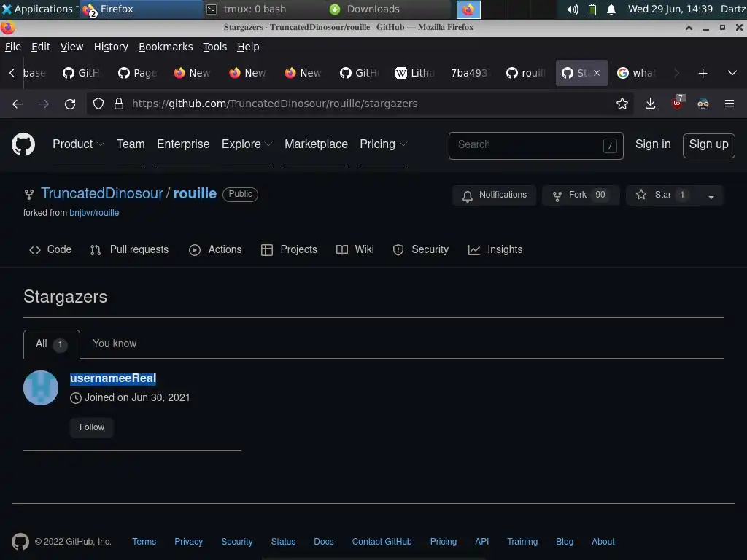Open the Applications menu in the panel

[x=39, y=9]
